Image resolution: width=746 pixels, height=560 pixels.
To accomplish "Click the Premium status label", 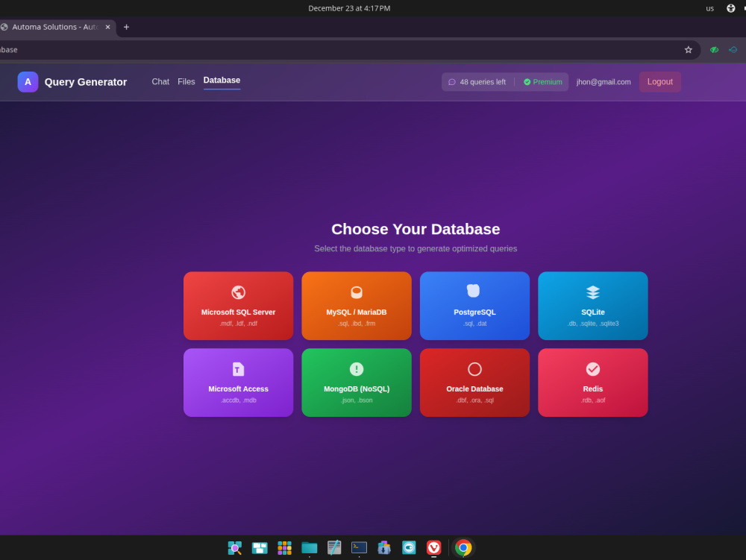I will [548, 82].
